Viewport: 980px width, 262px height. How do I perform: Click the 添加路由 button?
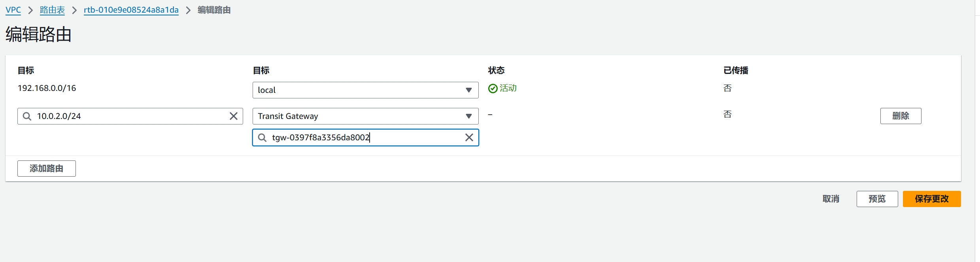point(47,168)
